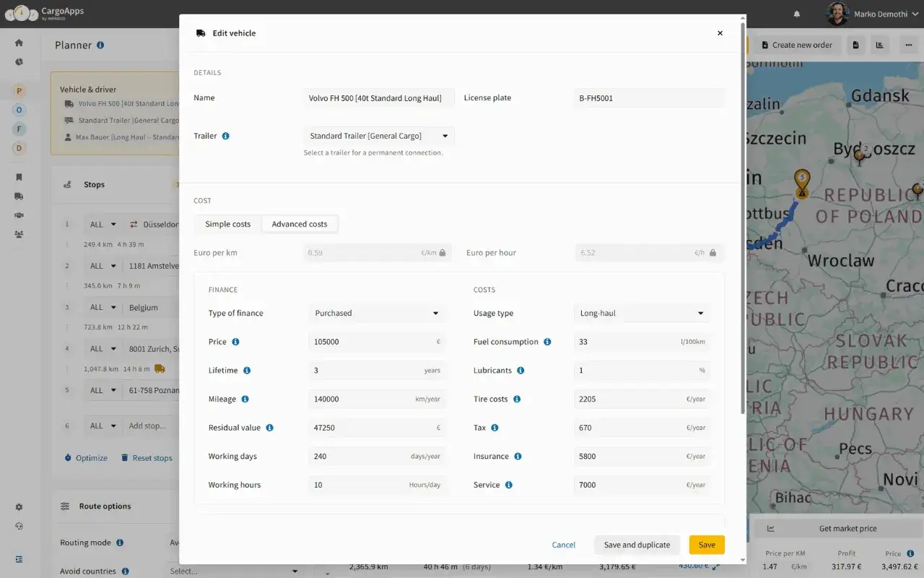924x578 pixels.
Task: Click the Tire costs info icon
Action: [517, 399]
